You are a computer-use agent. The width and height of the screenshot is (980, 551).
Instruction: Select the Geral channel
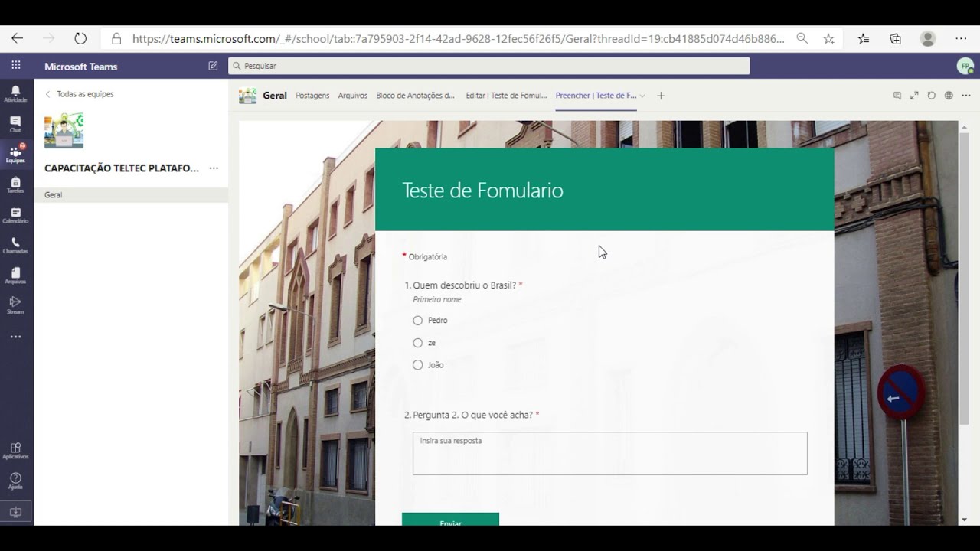click(x=131, y=195)
